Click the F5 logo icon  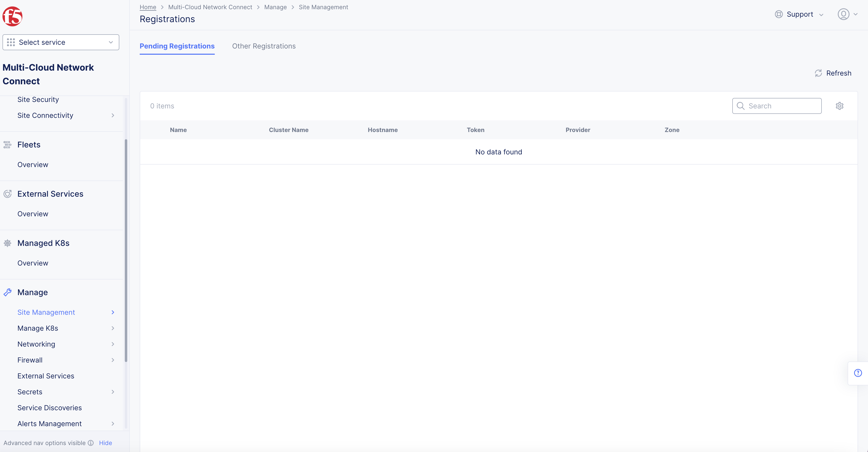[x=12, y=16]
